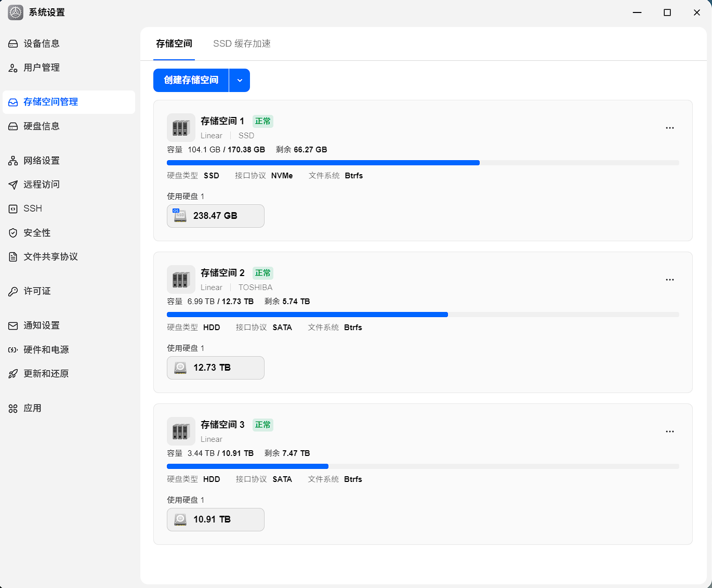Click the System Settings gear app icon
This screenshot has width=712, height=588.
click(x=16, y=12)
